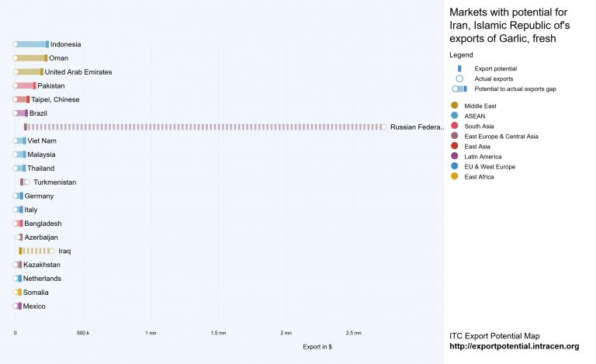This screenshot has height=364, width=596.
Task: Select the Pakistan export bar
Action: pyautogui.click(x=24, y=85)
